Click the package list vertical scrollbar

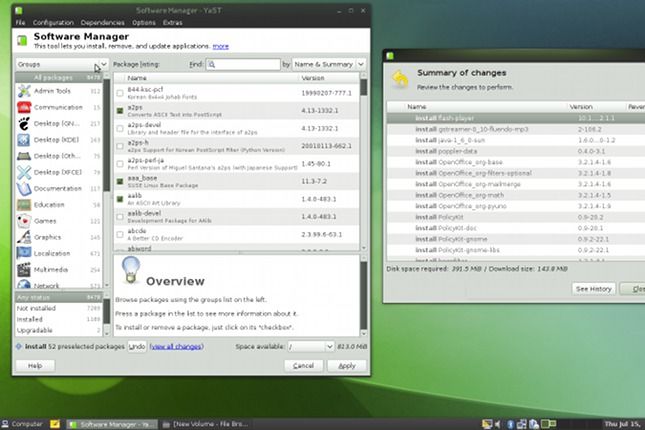click(x=364, y=162)
